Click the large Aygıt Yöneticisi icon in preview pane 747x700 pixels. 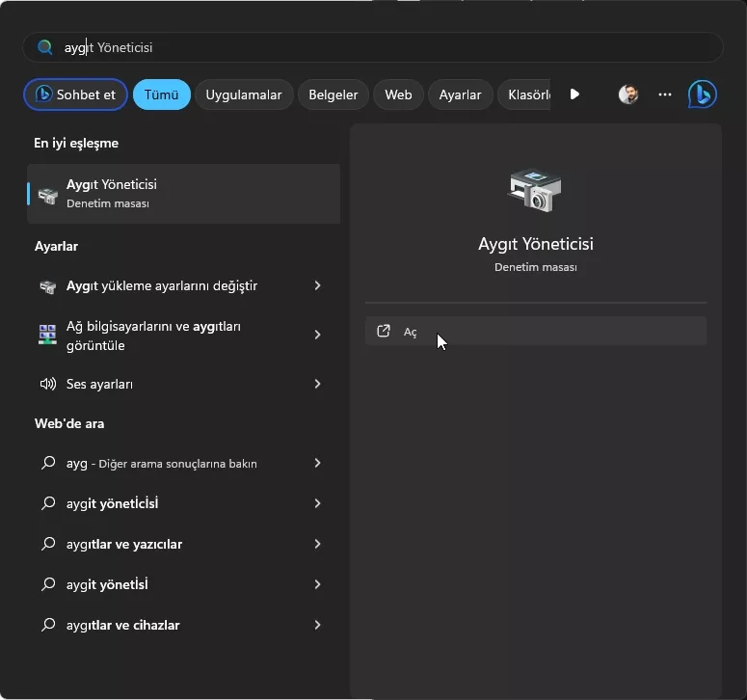point(534,190)
